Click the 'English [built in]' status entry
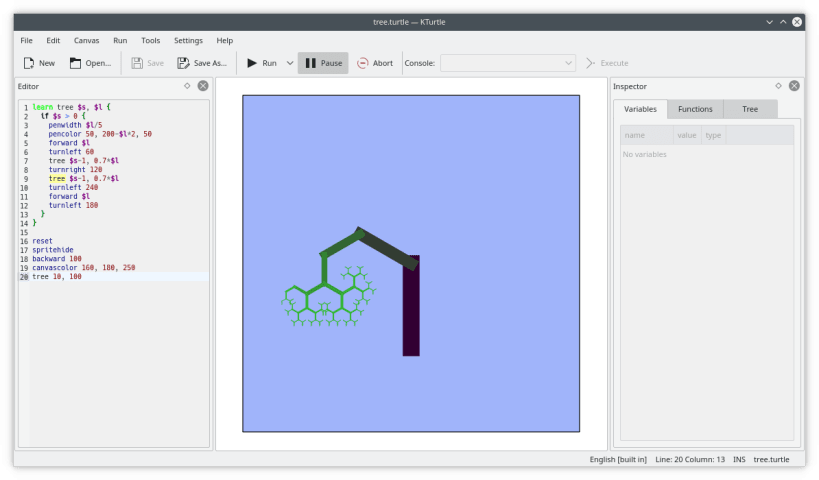This screenshot has width=819, height=480. (x=618, y=460)
